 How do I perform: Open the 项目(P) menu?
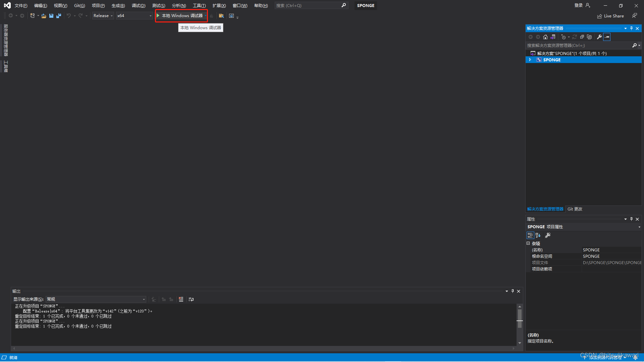coord(98,6)
